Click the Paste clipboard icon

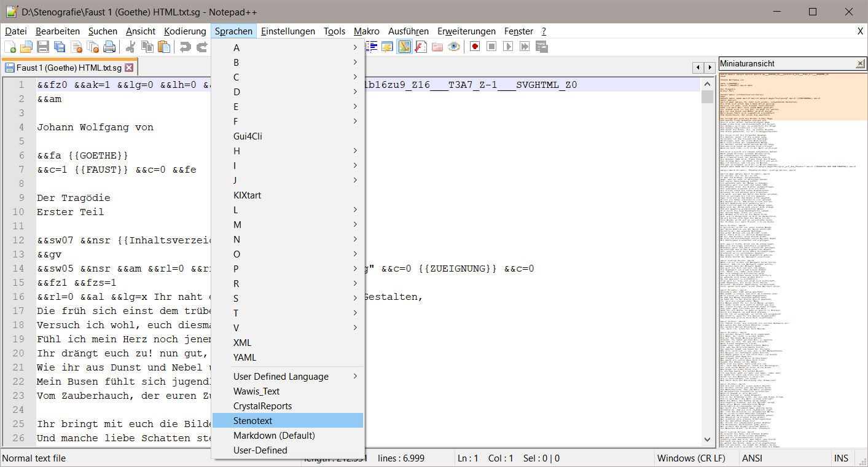point(164,47)
